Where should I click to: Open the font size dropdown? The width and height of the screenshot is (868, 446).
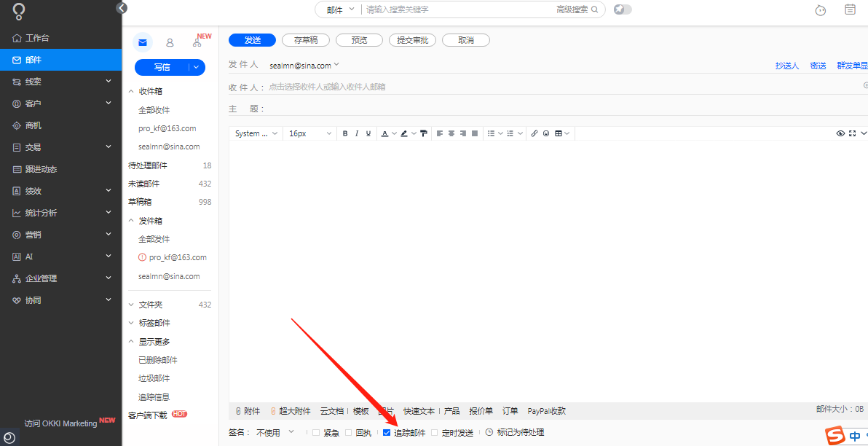pos(309,133)
